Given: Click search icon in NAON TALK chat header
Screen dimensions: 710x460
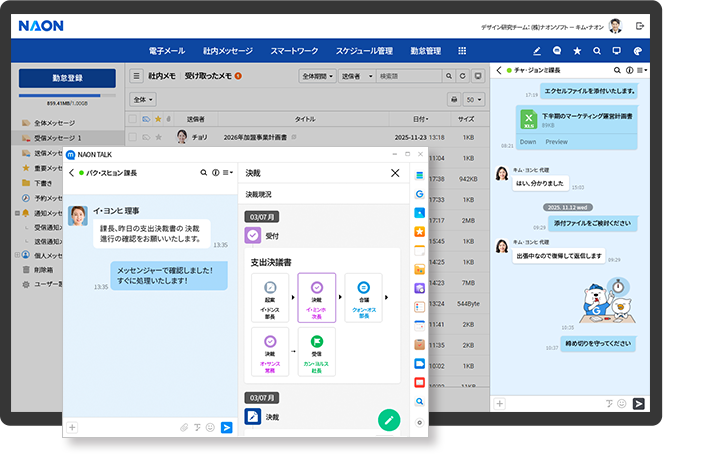Looking at the screenshot, I should click(x=204, y=173).
